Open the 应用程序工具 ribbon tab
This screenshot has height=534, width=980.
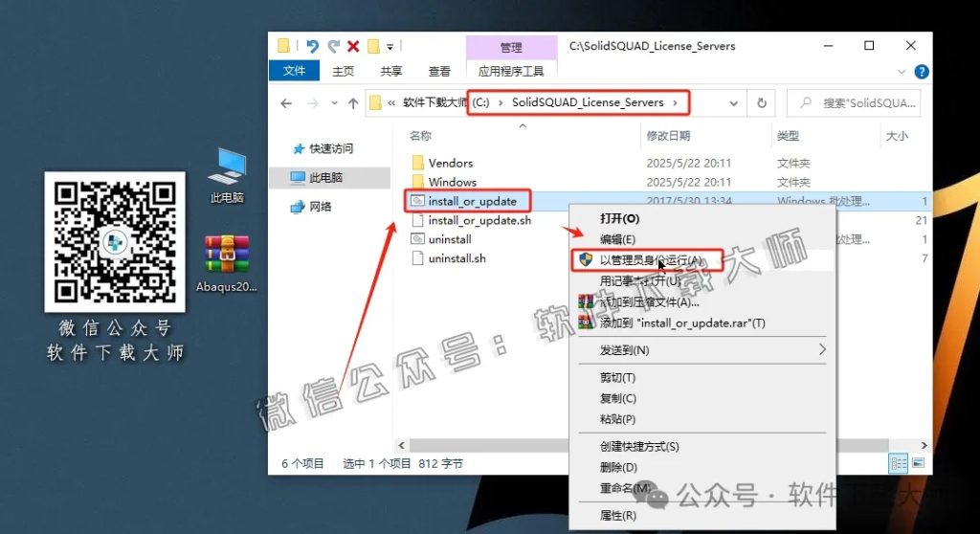tap(511, 71)
